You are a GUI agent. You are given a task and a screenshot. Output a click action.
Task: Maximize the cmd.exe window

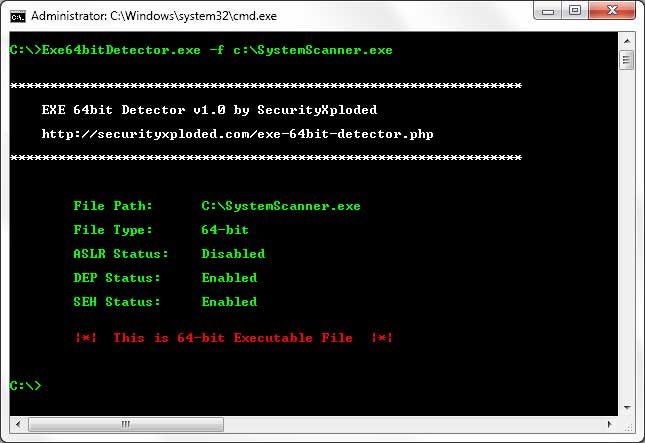click(x=575, y=14)
